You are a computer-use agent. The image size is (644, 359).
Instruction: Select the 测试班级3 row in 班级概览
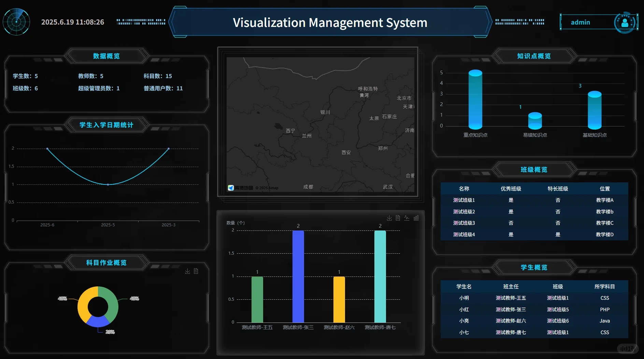[534, 223]
